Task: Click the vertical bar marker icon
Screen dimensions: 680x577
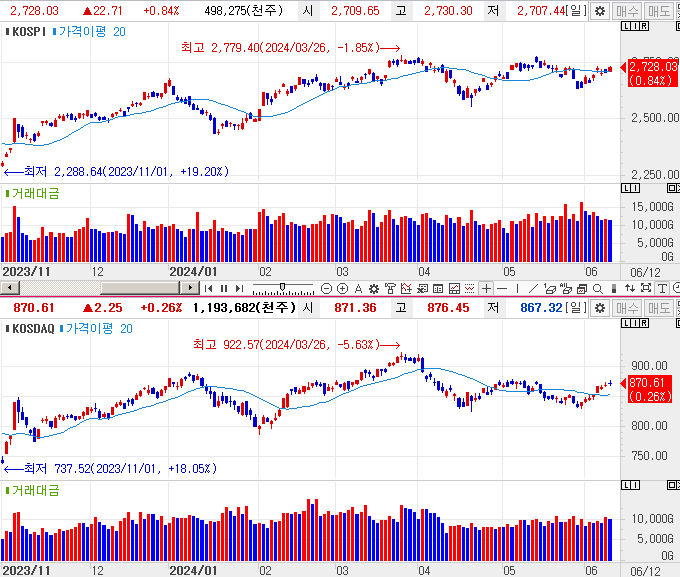Action: coord(614,288)
